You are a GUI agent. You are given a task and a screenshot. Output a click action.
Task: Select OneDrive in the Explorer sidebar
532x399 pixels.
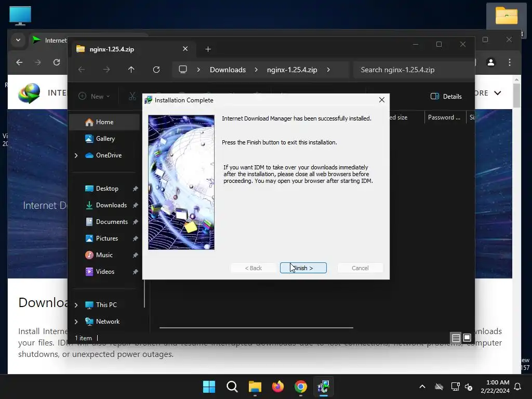pos(109,155)
